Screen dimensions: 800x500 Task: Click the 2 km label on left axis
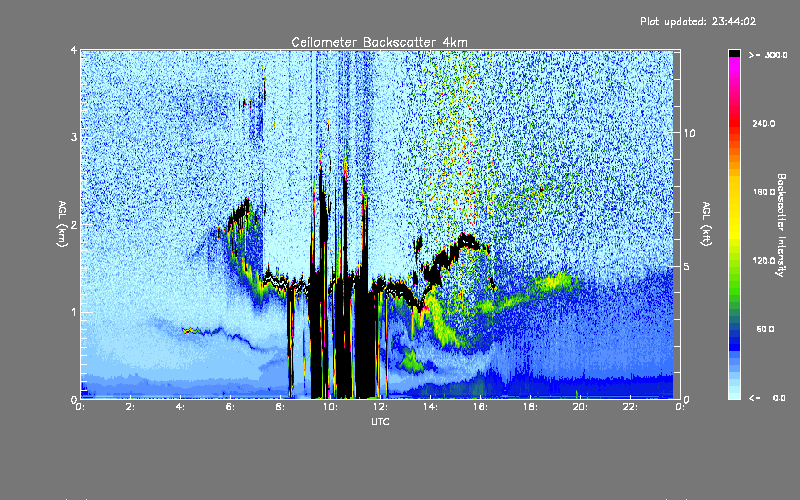click(74, 225)
